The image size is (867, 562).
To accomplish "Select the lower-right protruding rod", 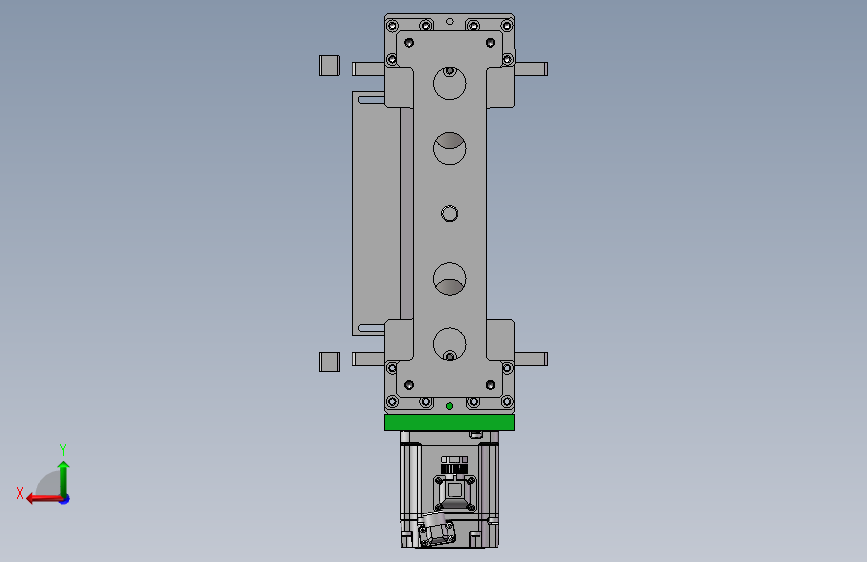I will pos(531,359).
